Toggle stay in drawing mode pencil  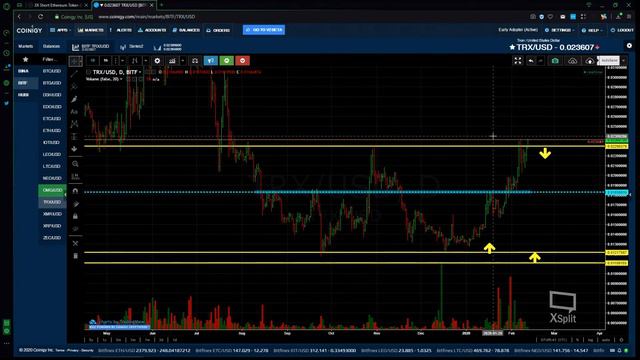75,204
